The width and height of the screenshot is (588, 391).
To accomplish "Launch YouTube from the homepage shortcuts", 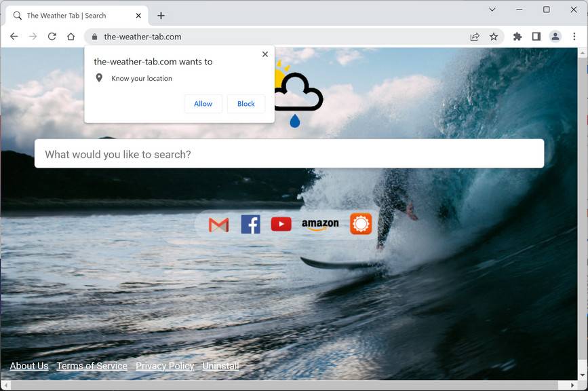I will [281, 223].
